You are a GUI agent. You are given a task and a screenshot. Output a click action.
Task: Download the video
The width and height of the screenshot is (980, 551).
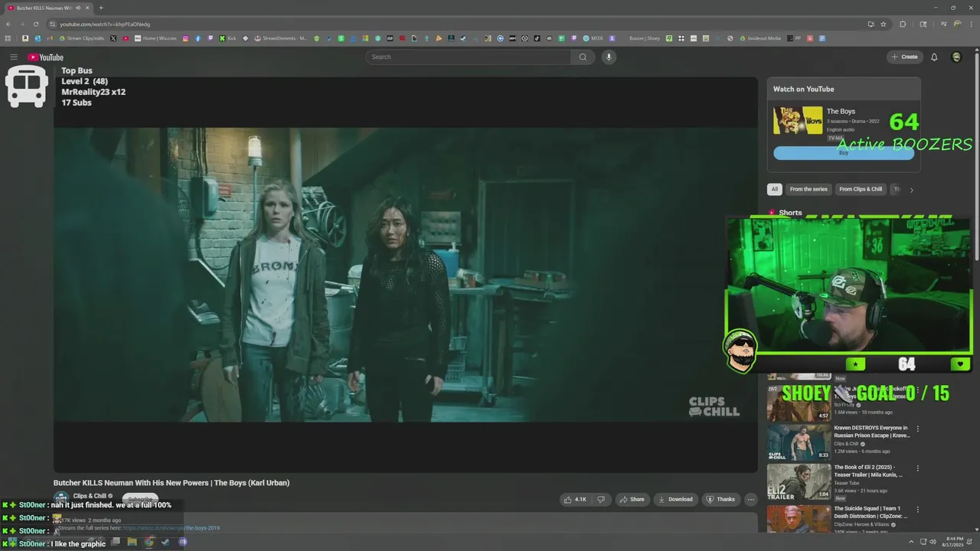pos(675,500)
